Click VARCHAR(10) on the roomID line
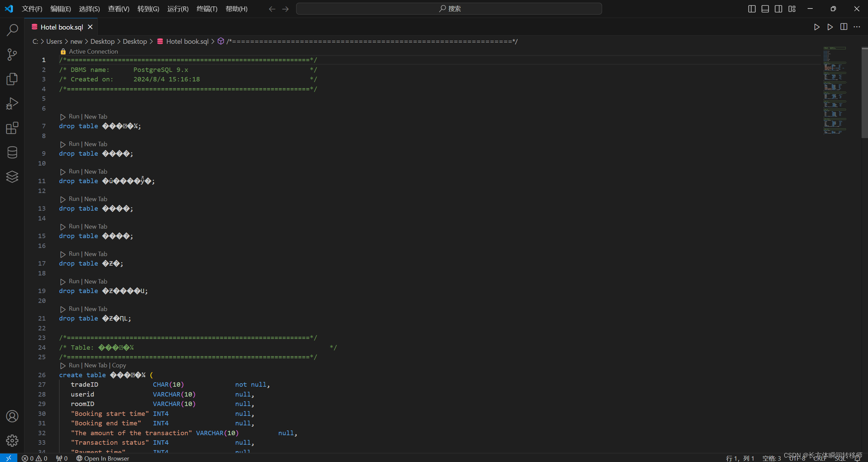Viewport: 868px width, 462px height. [x=174, y=404]
